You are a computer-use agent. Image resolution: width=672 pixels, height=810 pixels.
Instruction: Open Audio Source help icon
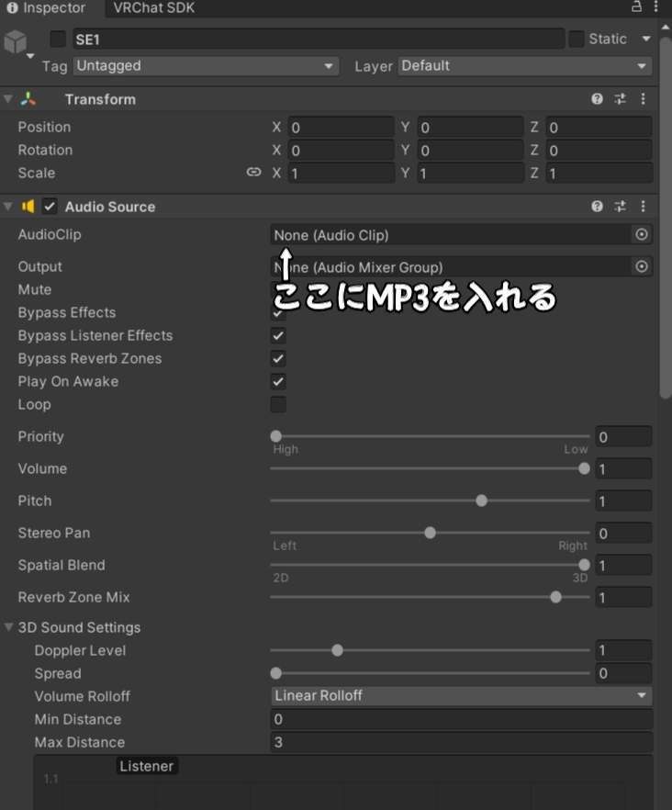[597, 206]
